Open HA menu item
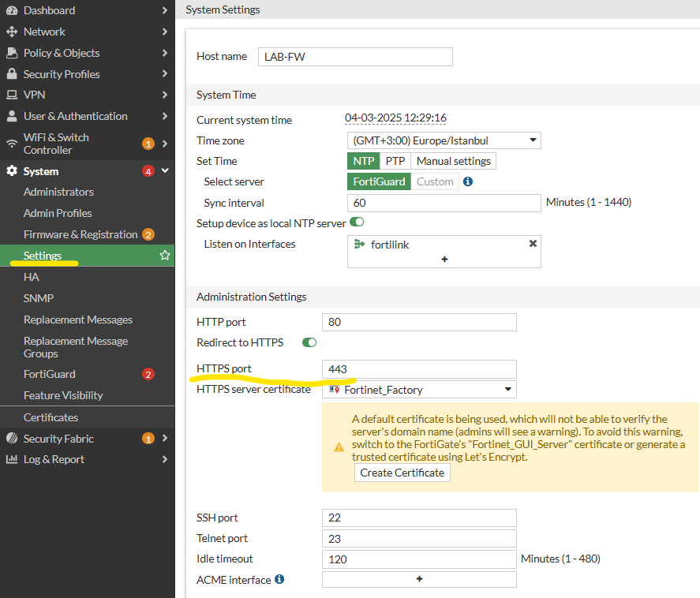The image size is (700, 598). click(88, 277)
